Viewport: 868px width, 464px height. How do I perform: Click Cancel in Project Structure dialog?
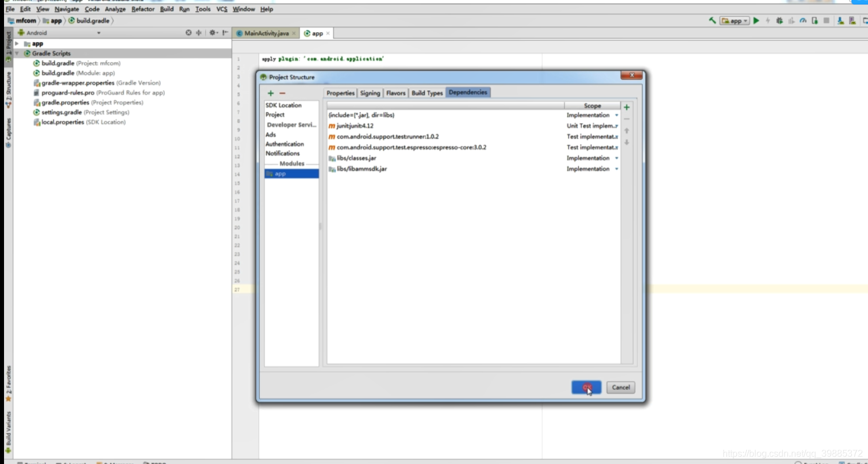[621, 388]
